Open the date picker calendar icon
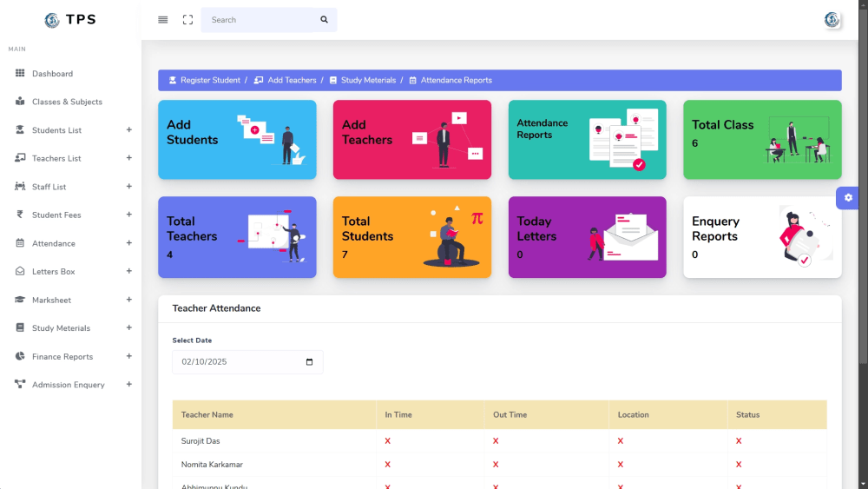Image resolution: width=868 pixels, height=489 pixels. click(x=310, y=362)
